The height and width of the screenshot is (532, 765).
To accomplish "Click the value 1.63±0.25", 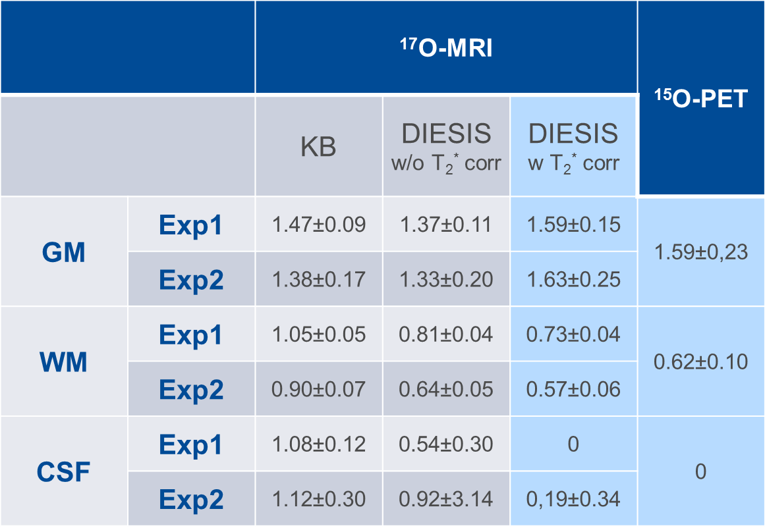I will (x=573, y=280).
